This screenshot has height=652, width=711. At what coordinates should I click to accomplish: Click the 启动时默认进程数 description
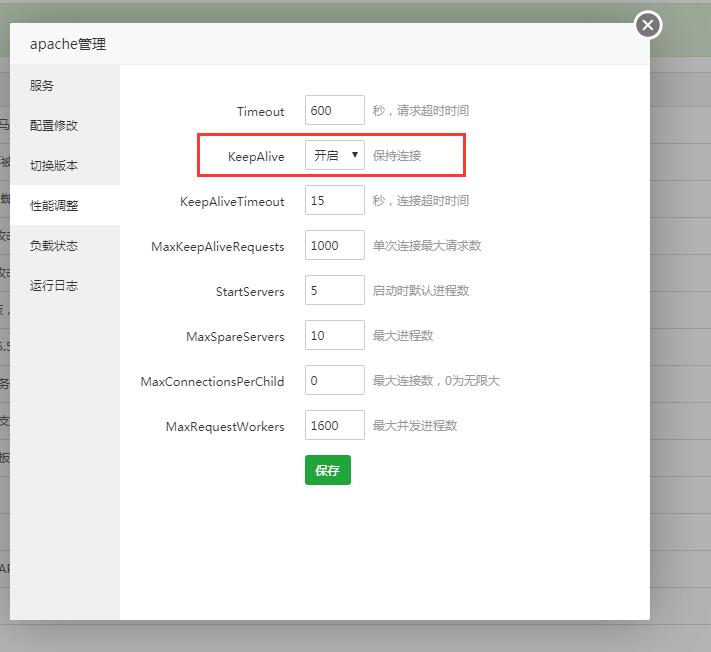click(x=420, y=291)
